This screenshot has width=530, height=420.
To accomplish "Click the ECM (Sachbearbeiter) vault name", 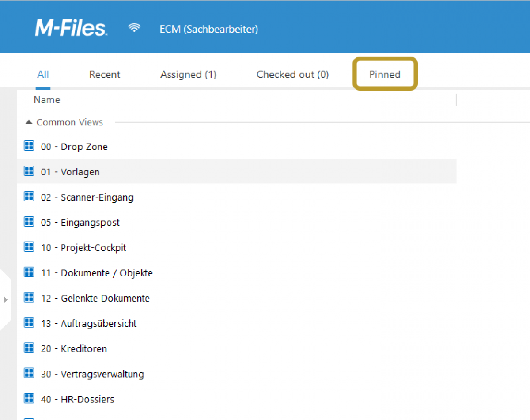I will pyautogui.click(x=209, y=29).
